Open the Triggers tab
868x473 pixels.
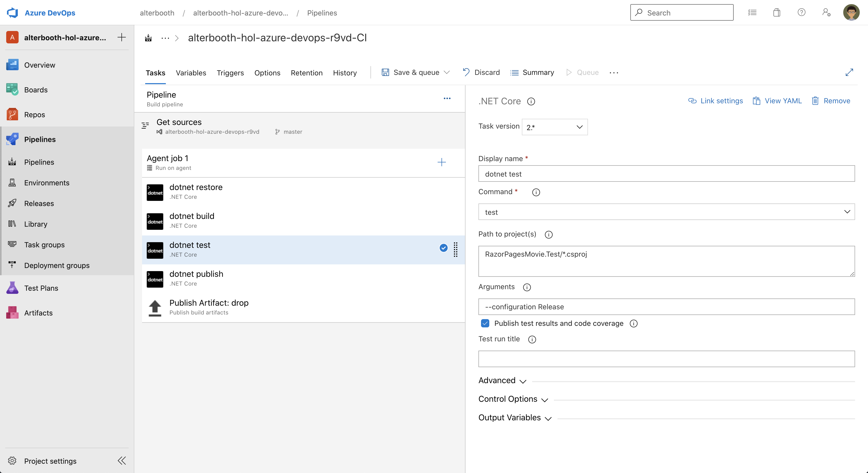point(230,73)
